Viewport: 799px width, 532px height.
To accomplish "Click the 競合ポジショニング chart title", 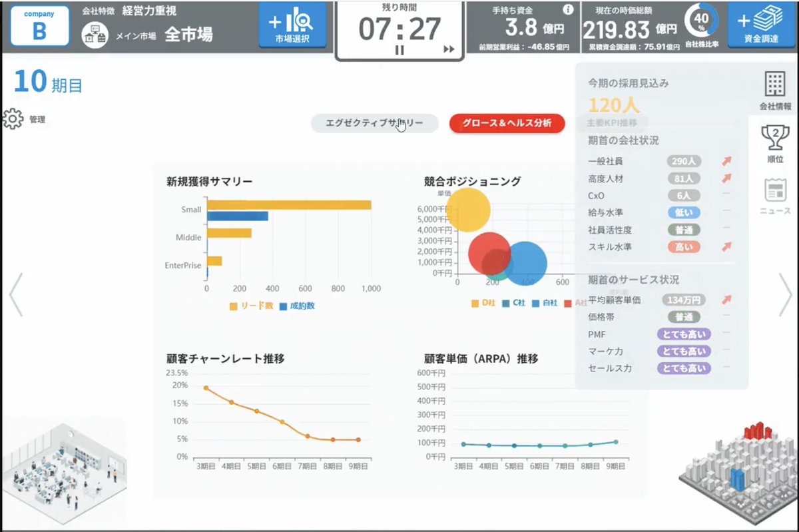I will (473, 181).
